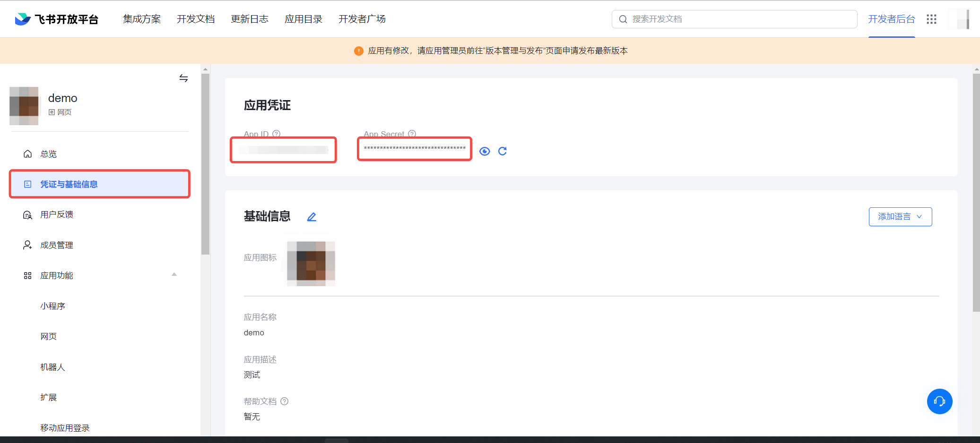
Task: Open 开发文档 in top navigation
Action: tap(196, 19)
